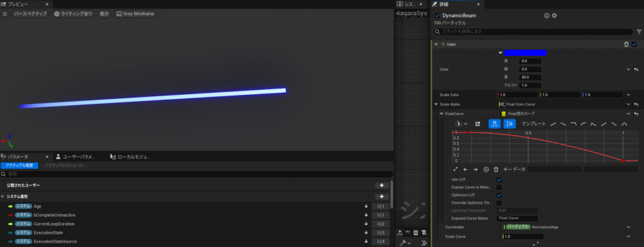Disable the DynamicBeam emitter checkbox
Image resolution: width=644 pixels, height=247 pixels.
coord(437,16)
